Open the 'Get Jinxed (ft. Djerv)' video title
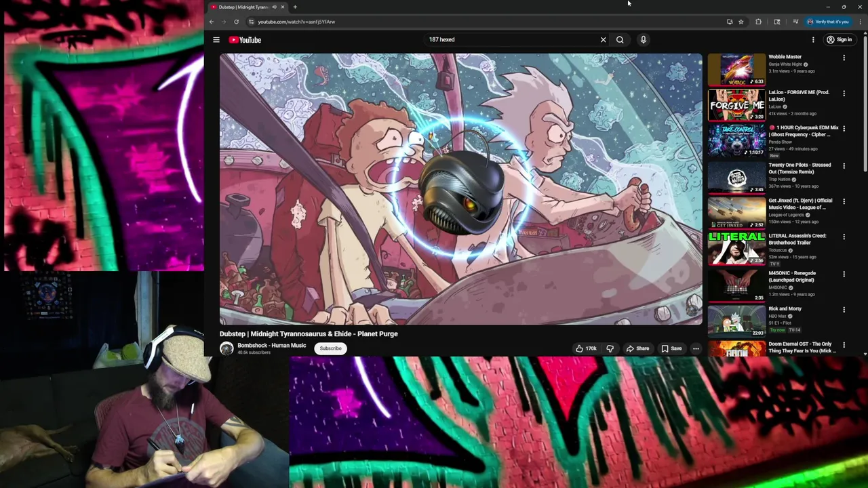 click(x=800, y=204)
